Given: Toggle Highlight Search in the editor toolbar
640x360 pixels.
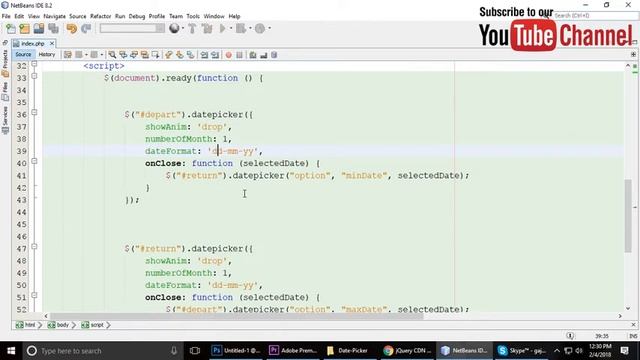Looking at the screenshot, I should pyautogui.click(x=144, y=55).
